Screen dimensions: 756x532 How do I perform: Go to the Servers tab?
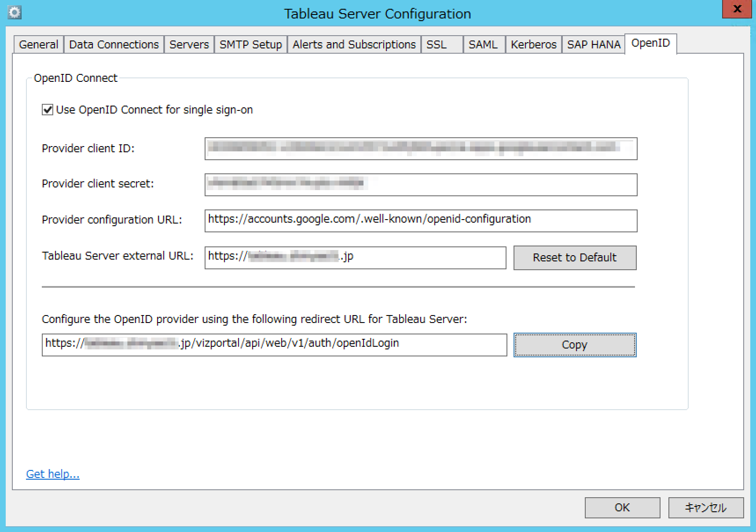tap(189, 44)
